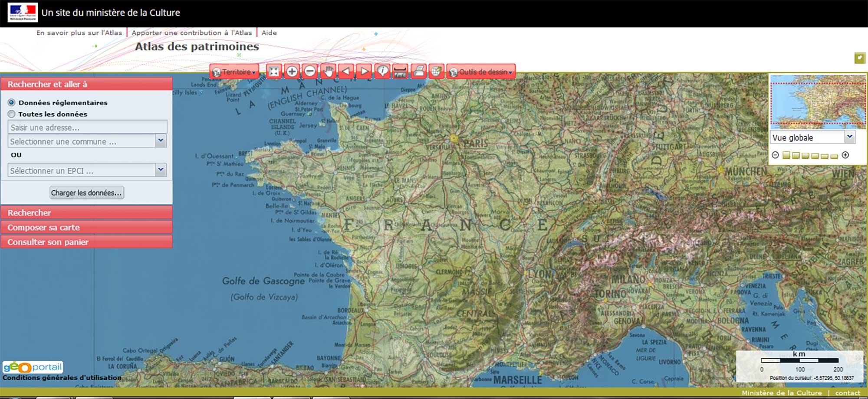The image size is (868, 399).
Task: Click the zoom slider minus button
Action: pos(776,155)
